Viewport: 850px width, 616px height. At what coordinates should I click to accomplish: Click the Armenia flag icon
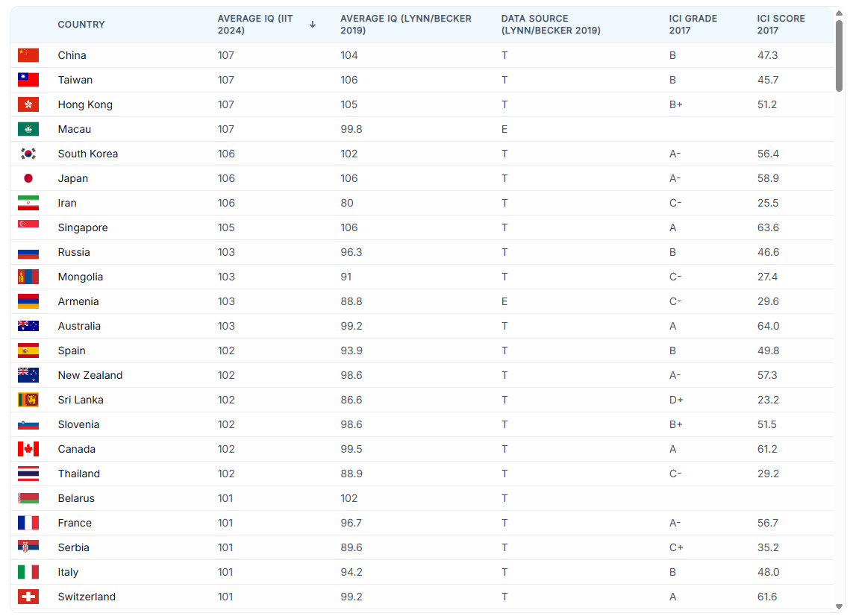click(x=28, y=301)
